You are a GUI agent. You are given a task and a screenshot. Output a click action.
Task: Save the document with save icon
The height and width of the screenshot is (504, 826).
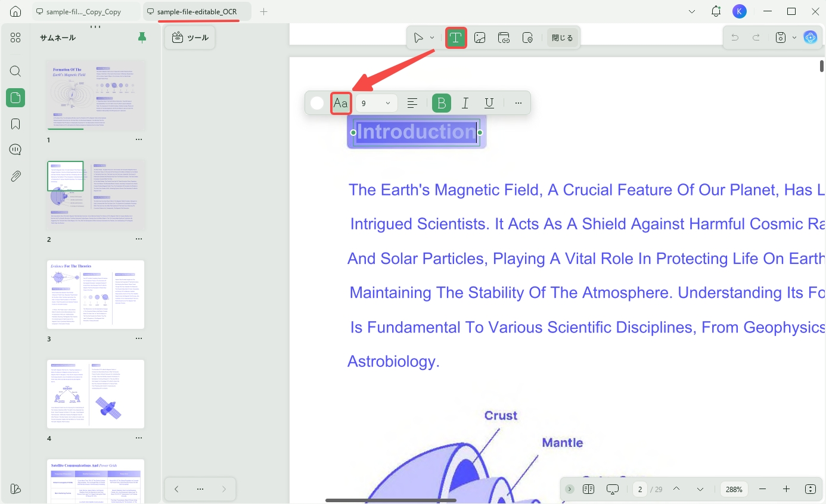(781, 38)
